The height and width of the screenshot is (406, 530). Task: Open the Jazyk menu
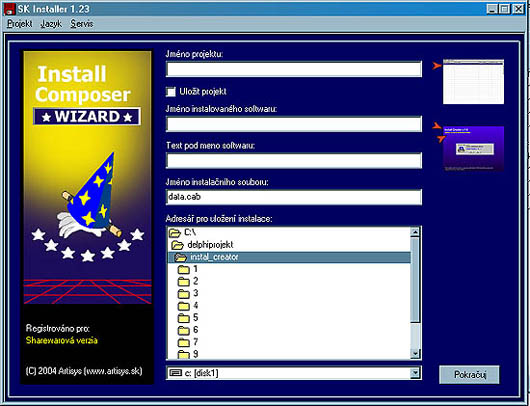[x=51, y=24]
